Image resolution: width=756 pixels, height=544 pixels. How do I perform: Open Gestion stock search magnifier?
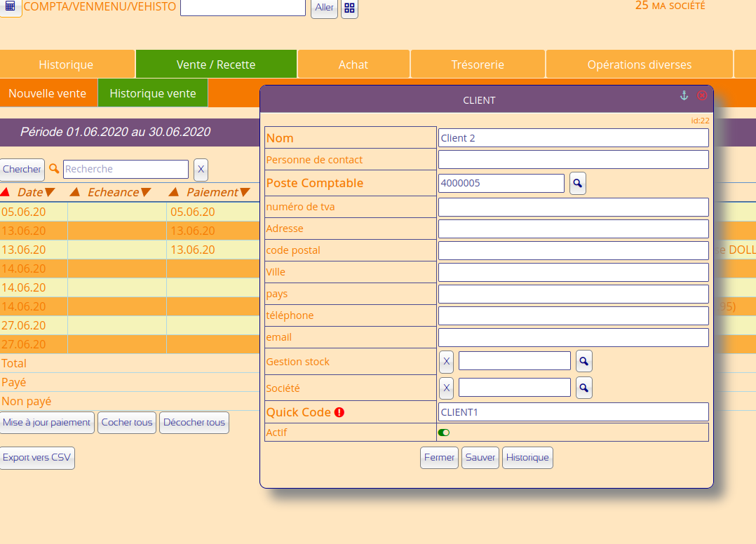click(583, 362)
